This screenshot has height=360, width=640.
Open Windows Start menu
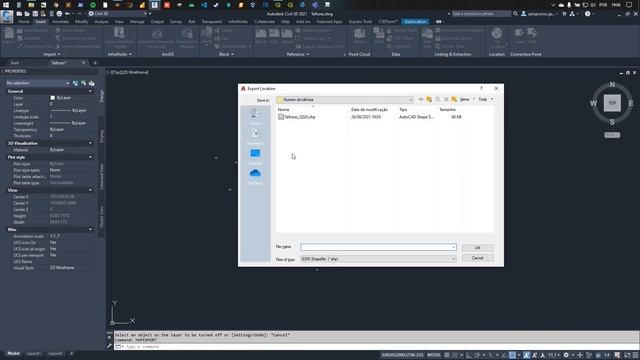(6, 4)
